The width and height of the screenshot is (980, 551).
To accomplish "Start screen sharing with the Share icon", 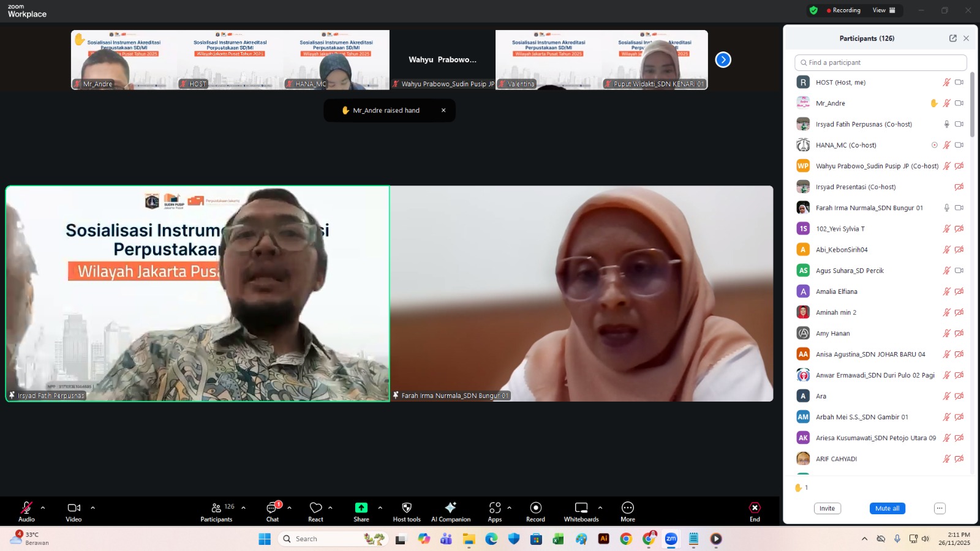I will 361,508.
